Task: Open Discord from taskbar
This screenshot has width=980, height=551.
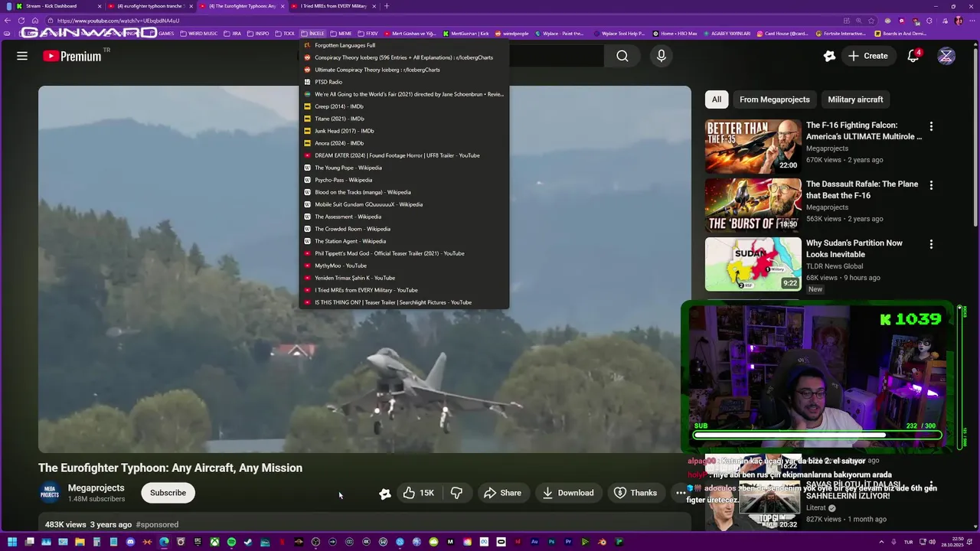Action: 130,542
